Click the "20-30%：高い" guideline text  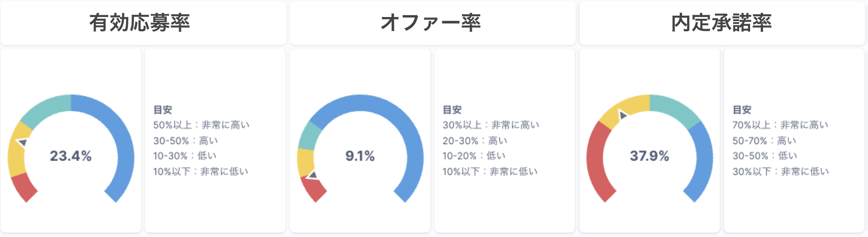tap(475, 140)
